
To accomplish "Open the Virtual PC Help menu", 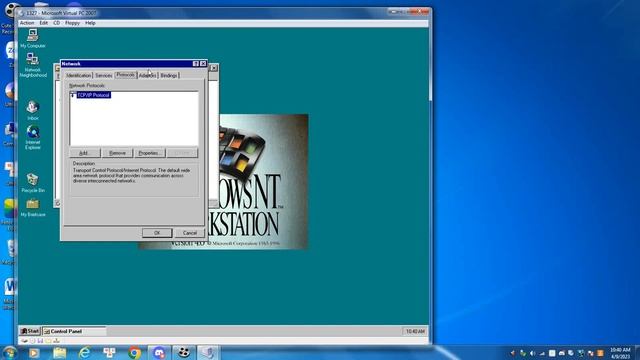I will 90,23.
